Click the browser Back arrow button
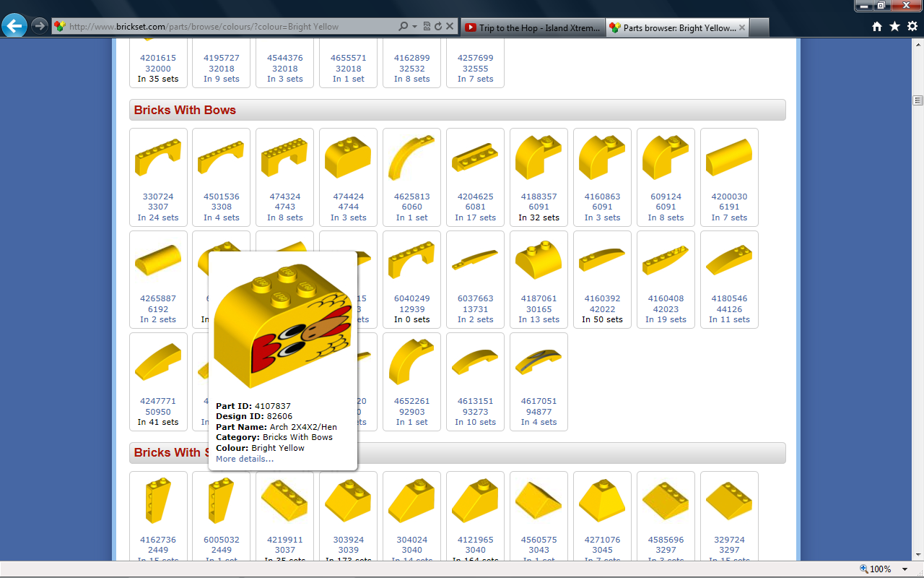Screen dimensions: 924x578 [x=14, y=26]
